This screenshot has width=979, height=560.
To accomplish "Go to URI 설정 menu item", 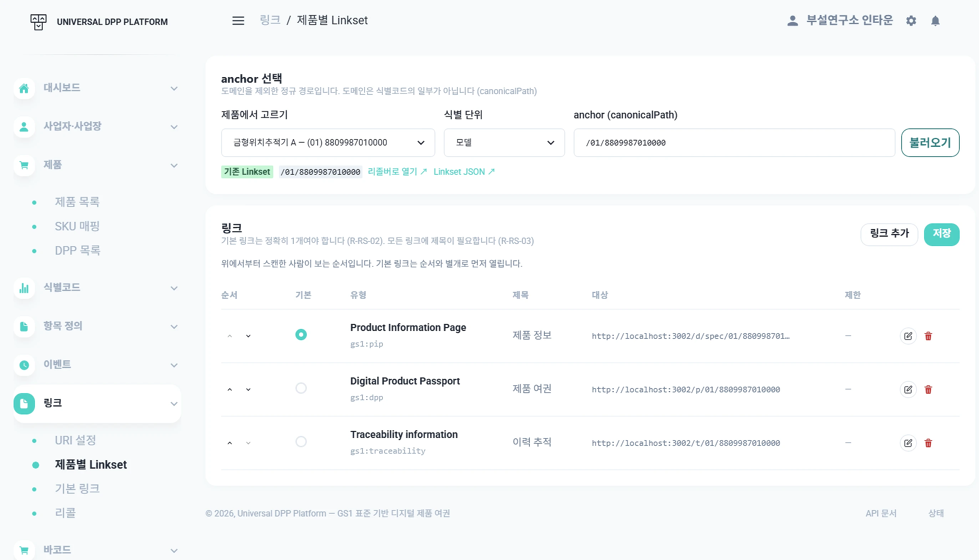I will coord(75,440).
